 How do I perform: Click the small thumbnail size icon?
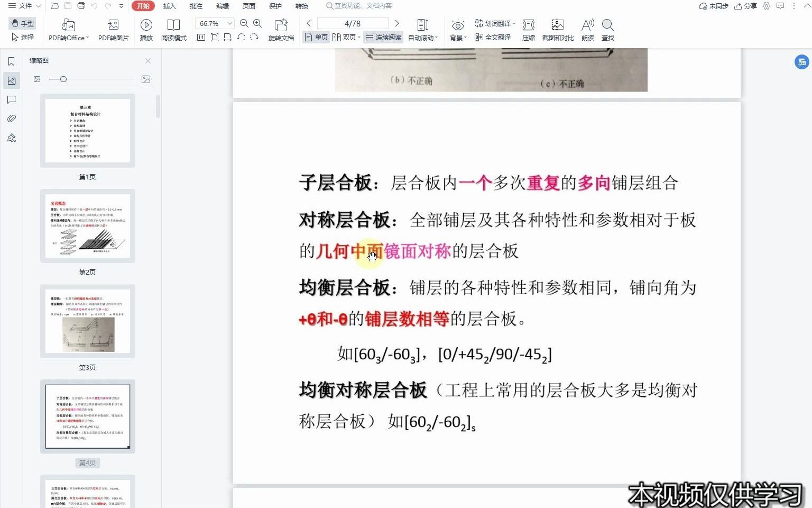click(37, 79)
